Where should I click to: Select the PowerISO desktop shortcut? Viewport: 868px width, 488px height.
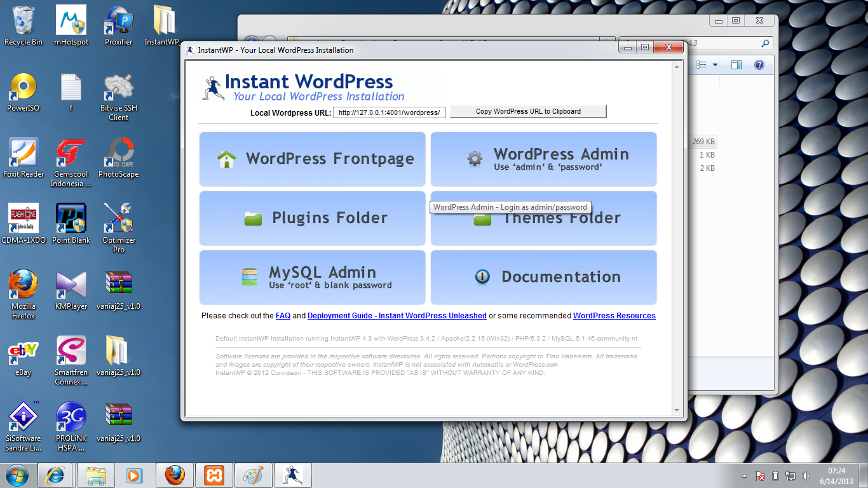pyautogui.click(x=24, y=92)
